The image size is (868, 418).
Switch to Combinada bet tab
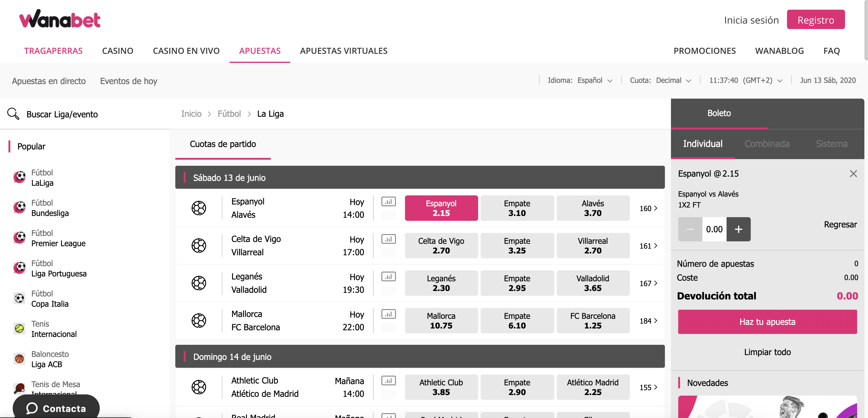pos(767,144)
